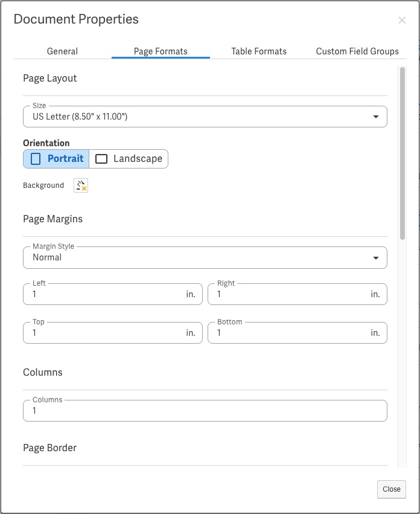Viewport: 420px width, 514px height.
Task: Click the Columns count input field
Action: (205, 411)
